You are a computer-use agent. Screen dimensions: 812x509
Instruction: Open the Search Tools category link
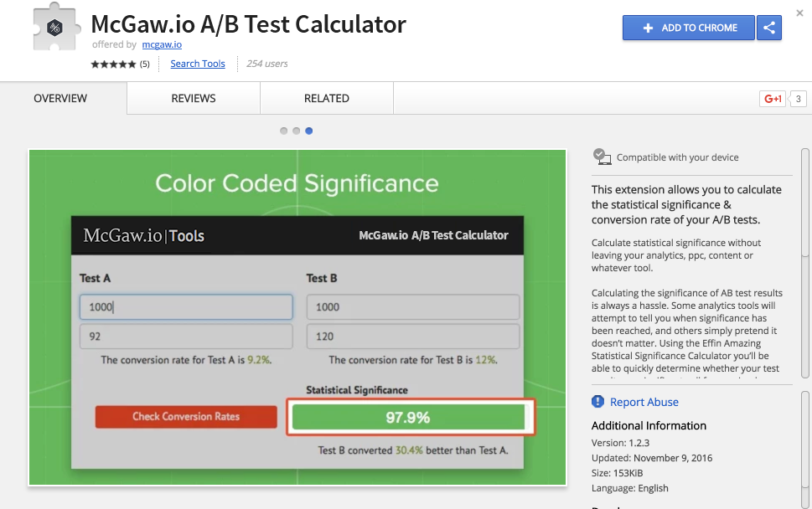coord(198,64)
